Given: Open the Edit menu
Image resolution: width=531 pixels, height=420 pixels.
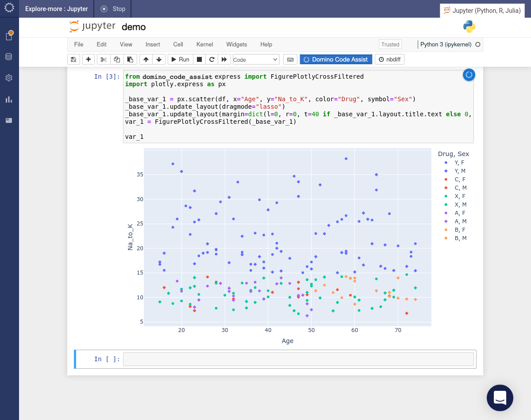Looking at the screenshot, I should point(102,44).
